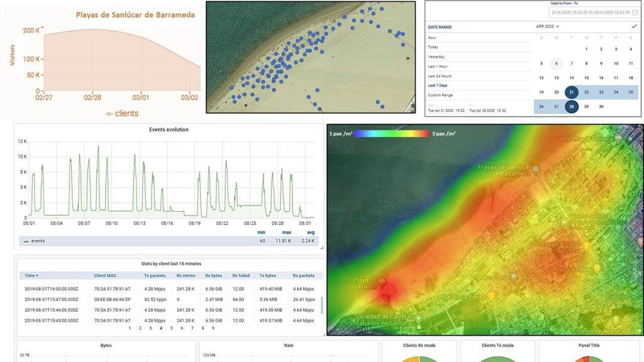Screen dimensions: 644x362
Task: Click the 2.24 K avg value in legend
Action: click(x=308, y=241)
